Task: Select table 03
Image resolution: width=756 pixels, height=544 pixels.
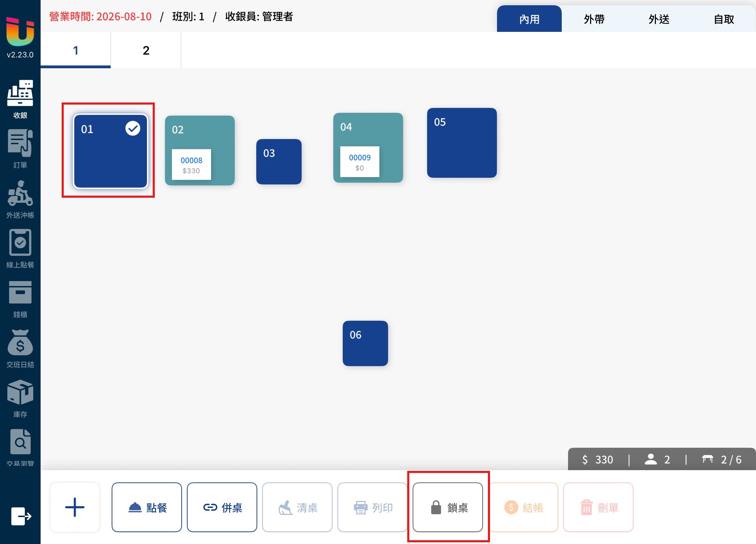Action: pyautogui.click(x=279, y=161)
